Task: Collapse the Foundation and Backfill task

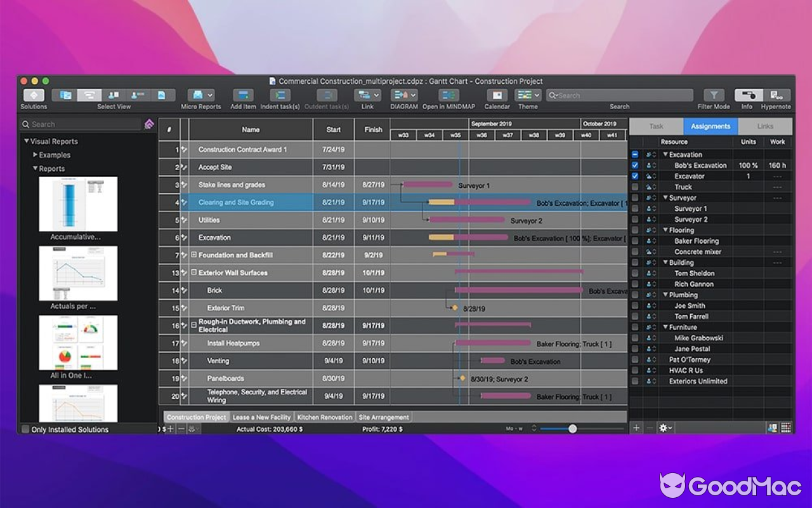Action: [x=195, y=255]
